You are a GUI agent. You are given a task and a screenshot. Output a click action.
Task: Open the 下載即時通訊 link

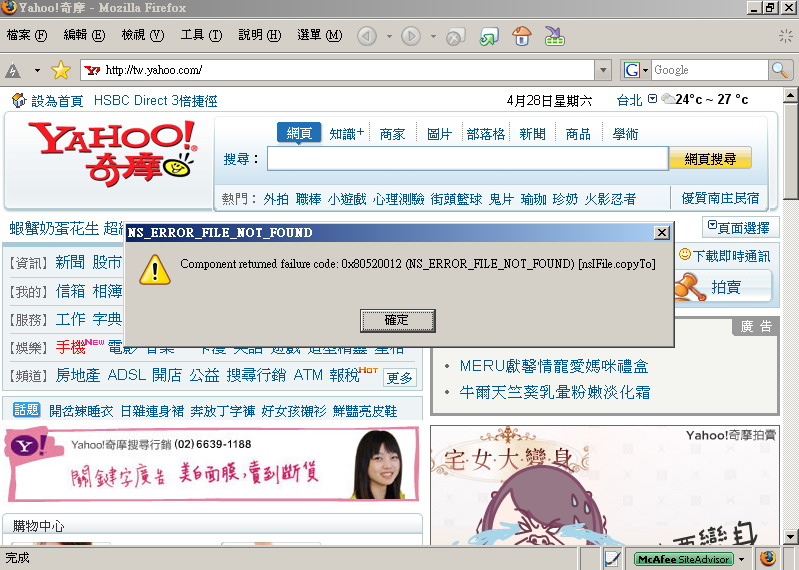(731, 256)
